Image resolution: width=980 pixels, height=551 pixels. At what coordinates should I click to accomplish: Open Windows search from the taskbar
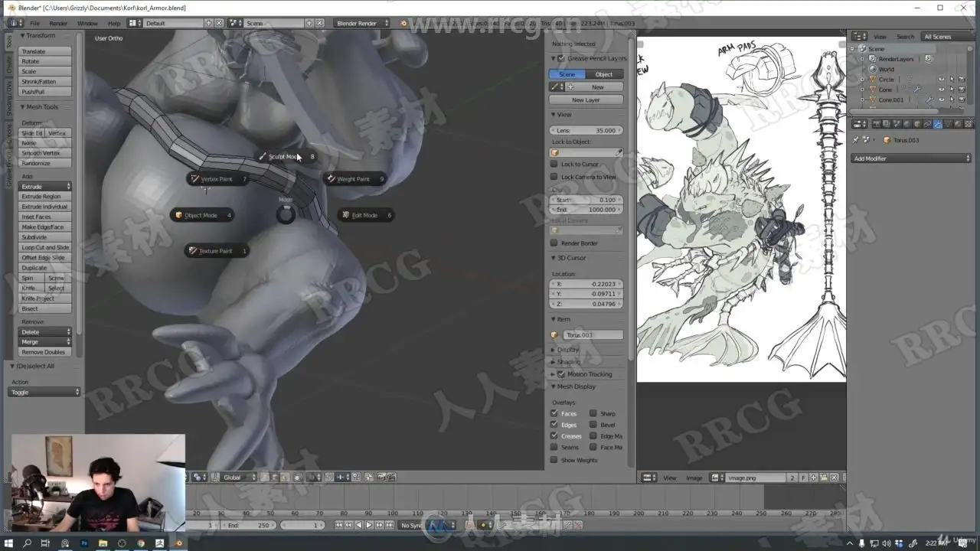coord(27,543)
